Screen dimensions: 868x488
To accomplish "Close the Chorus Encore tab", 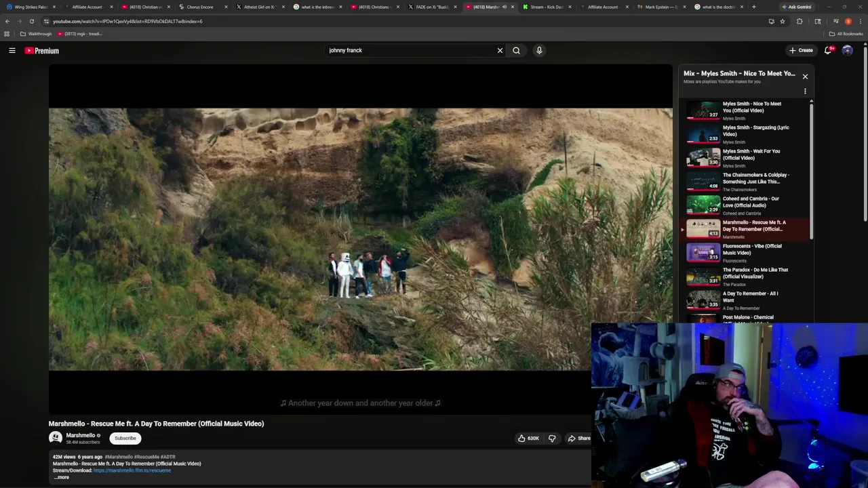I will coord(226,7).
